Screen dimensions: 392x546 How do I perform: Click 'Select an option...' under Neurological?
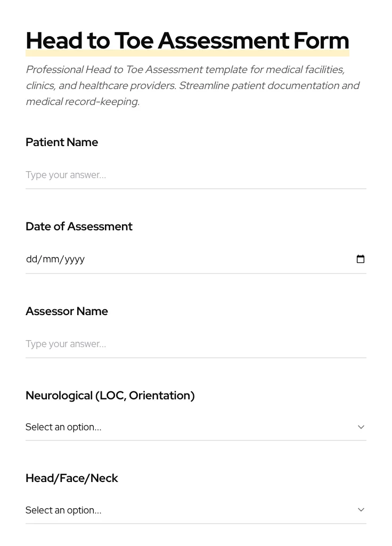63,427
